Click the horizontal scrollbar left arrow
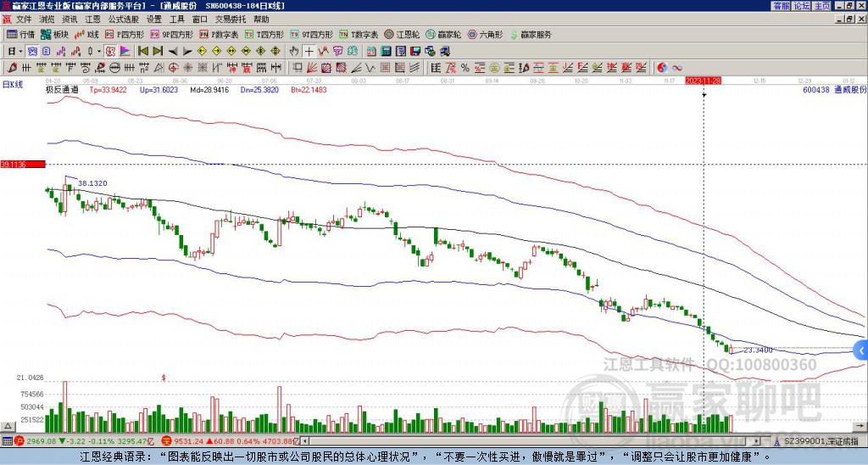 305,441
